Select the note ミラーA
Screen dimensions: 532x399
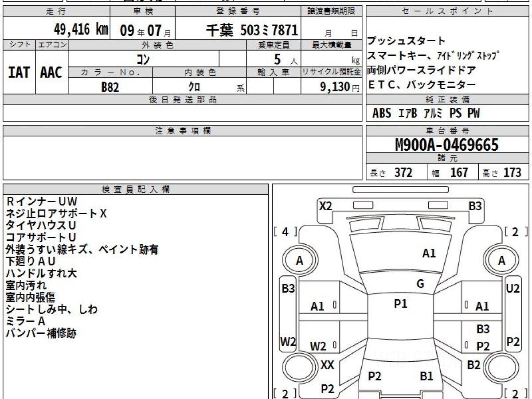(x=26, y=321)
